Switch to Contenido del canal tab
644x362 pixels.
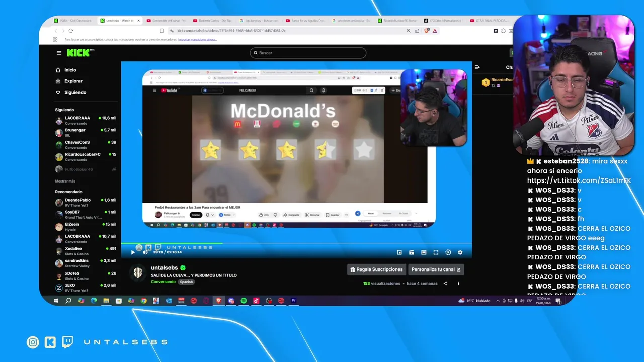pos(166,21)
